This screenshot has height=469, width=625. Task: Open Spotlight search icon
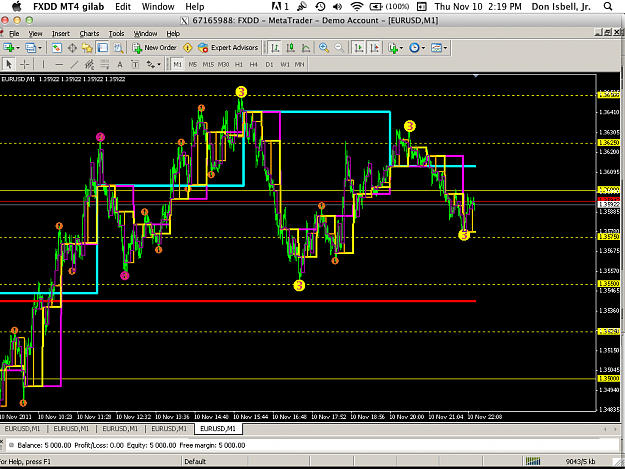608,6
